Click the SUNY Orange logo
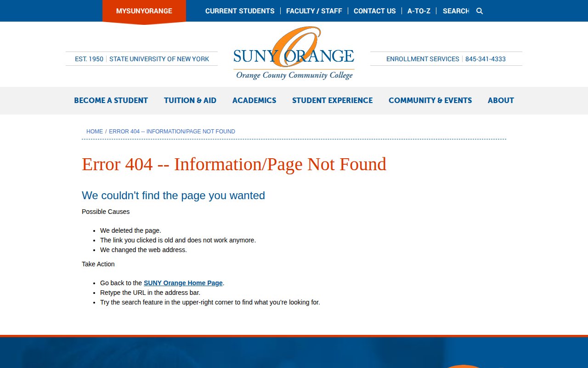This screenshot has height=368, width=588. click(294, 54)
